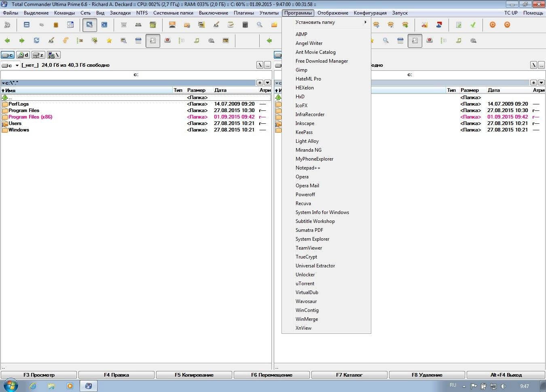This screenshot has width=546, height=392.
Task: Click the green forward arrow icon
Action: pyautogui.click(x=22, y=40)
